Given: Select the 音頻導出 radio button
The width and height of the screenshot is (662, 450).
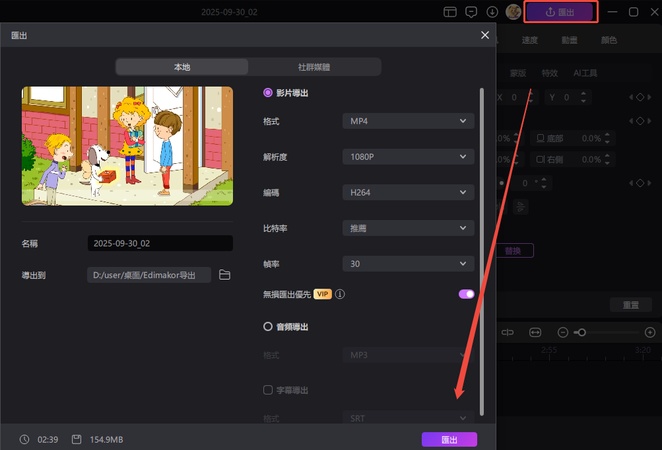Looking at the screenshot, I should pos(268,326).
